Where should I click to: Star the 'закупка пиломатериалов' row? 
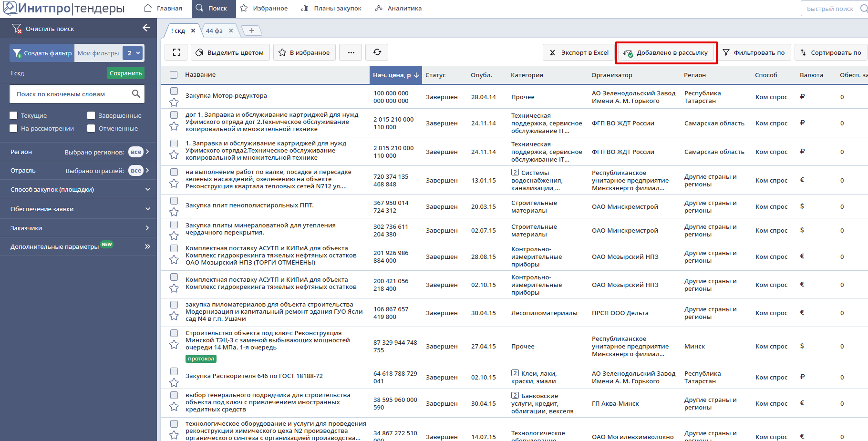click(174, 316)
